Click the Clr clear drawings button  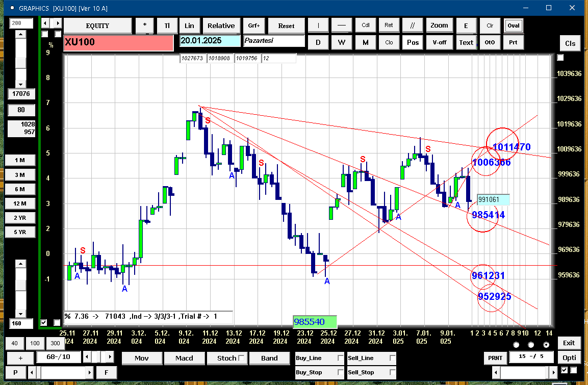click(x=490, y=25)
